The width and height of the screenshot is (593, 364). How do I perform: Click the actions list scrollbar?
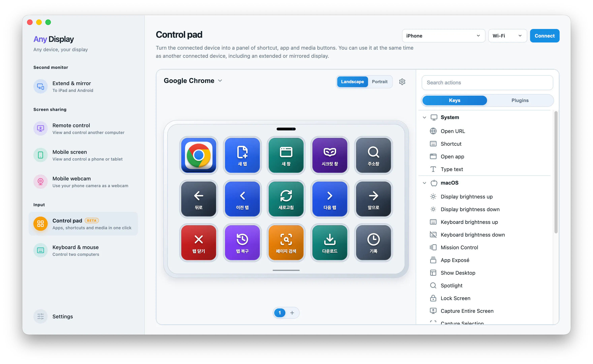[x=556, y=172]
